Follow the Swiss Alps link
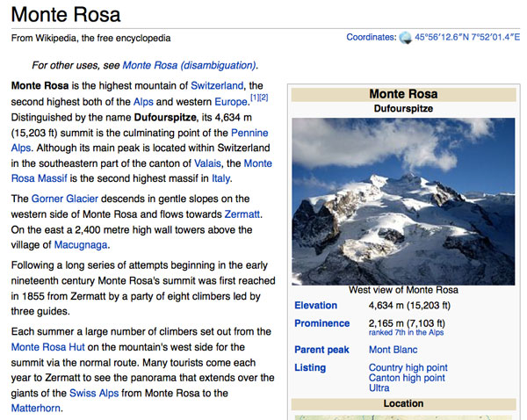Image resolution: width=527 pixels, height=420 pixels. point(94,393)
